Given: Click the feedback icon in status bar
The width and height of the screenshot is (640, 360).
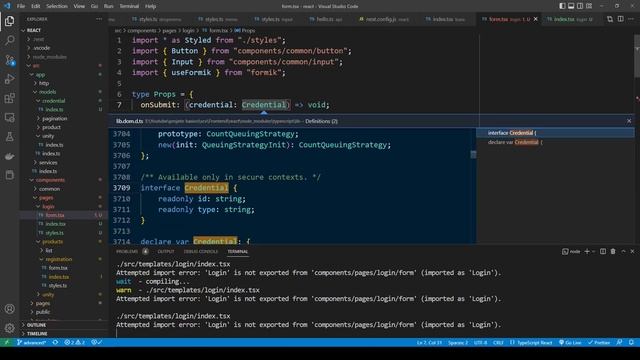Looking at the screenshot, I should [x=620, y=342].
